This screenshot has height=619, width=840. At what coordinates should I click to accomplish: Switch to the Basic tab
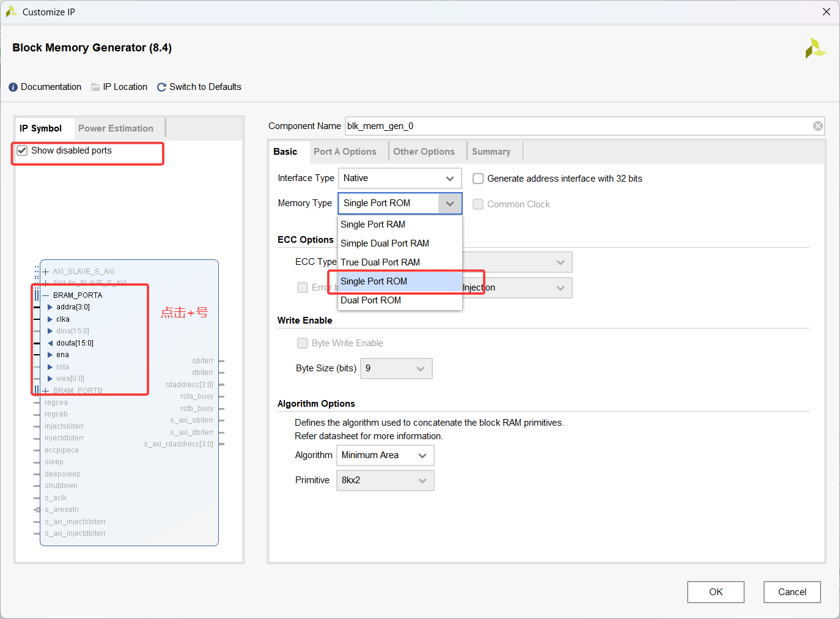point(286,152)
